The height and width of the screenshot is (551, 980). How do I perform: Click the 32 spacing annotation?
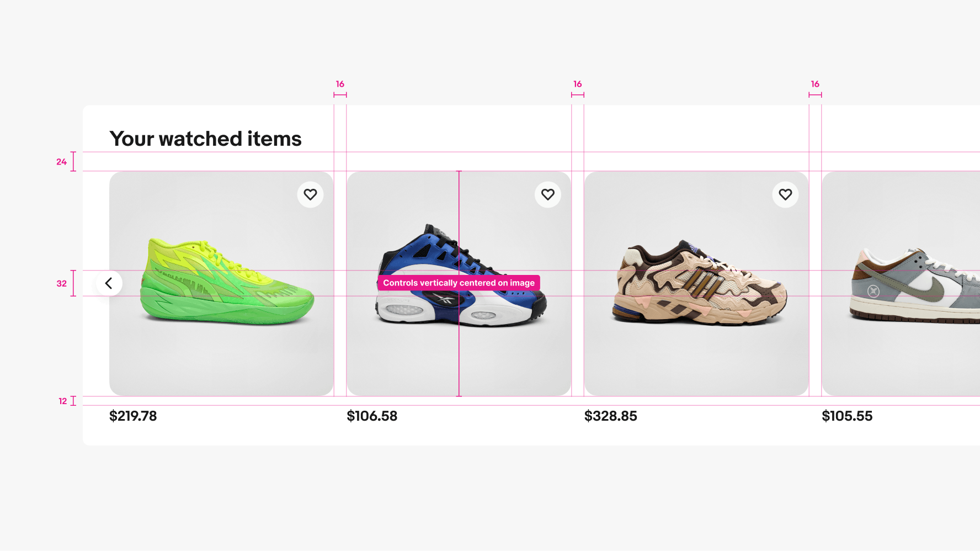click(61, 283)
